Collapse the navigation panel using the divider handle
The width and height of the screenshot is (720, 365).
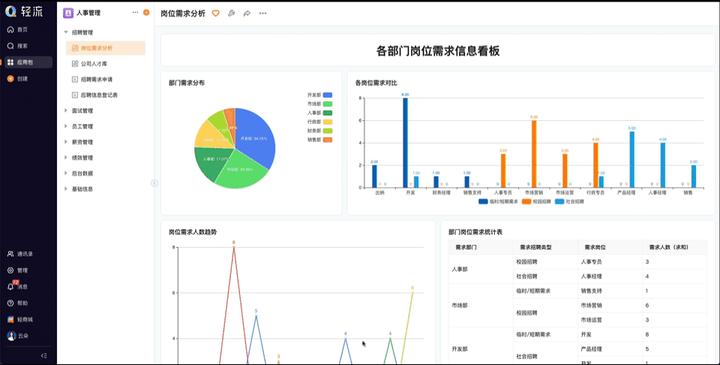(x=154, y=183)
